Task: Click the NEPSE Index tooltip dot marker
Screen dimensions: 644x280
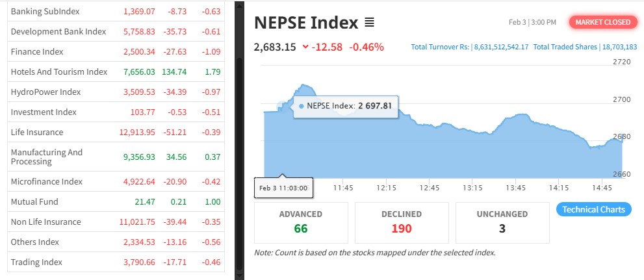Action: (x=302, y=105)
